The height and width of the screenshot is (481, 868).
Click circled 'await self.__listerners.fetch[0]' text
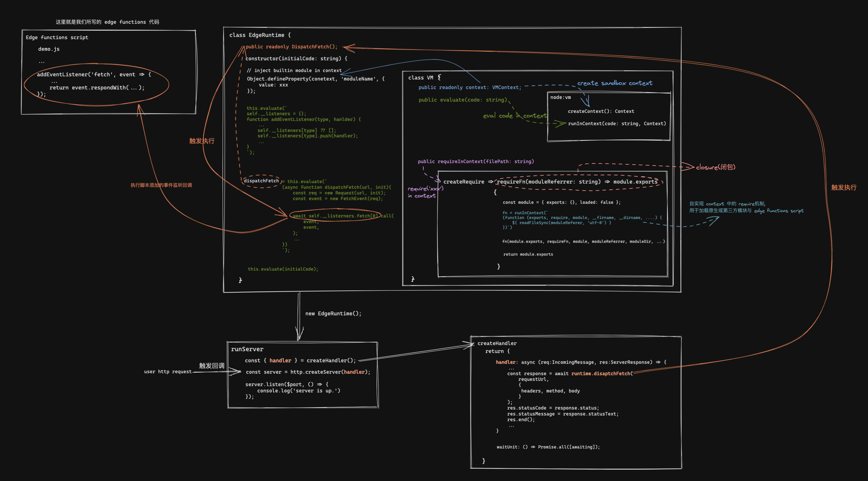click(335, 216)
